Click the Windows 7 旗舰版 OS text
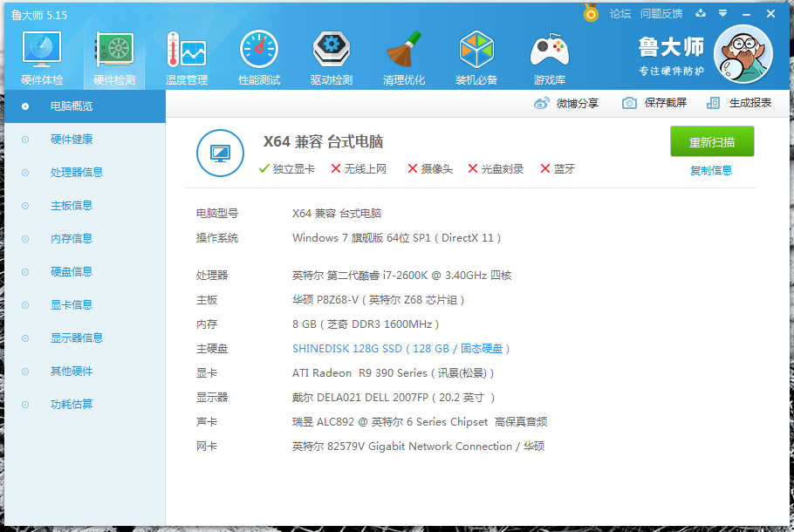Viewport: 794px width, 532px height. pyautogui.click(x=396, y=238)
